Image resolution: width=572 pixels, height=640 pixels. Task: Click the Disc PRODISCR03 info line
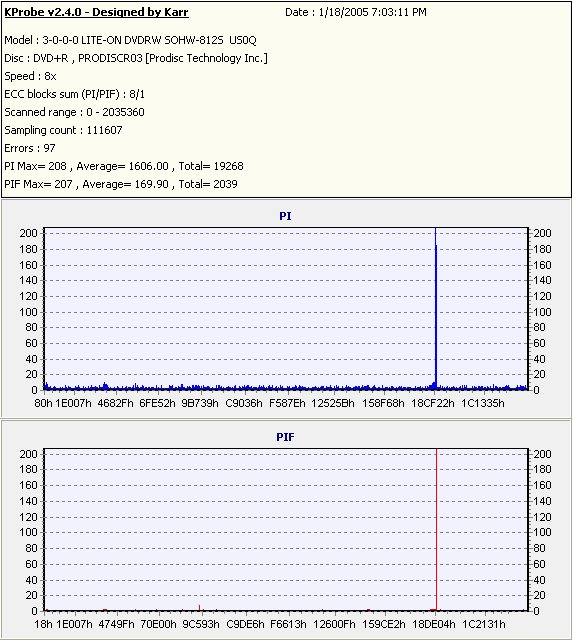click(136, 58)
